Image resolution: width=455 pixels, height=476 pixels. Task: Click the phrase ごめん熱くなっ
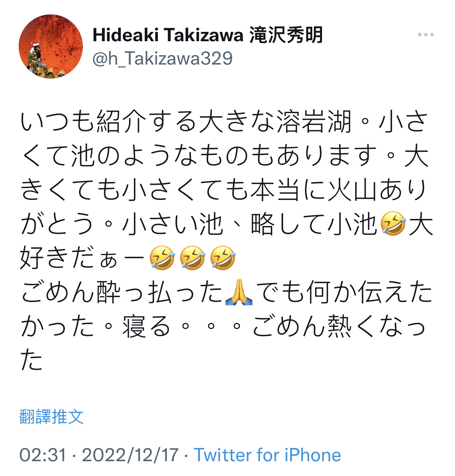[x=340, y=327]
